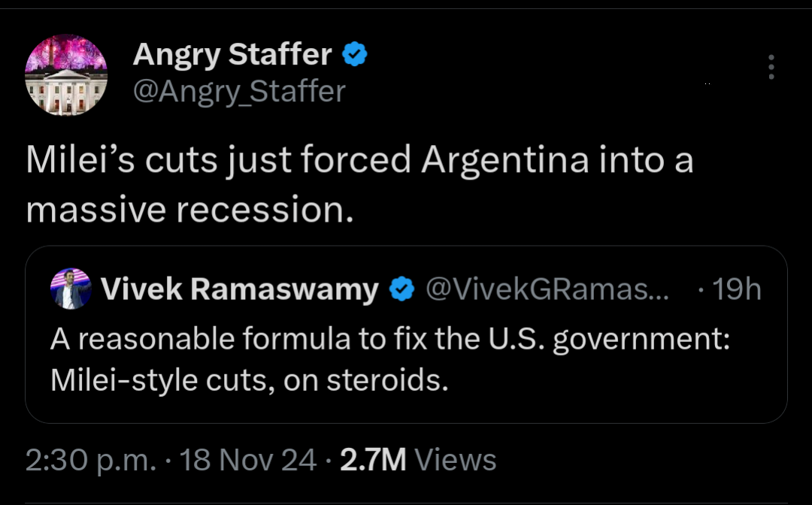Click the 'massive recession.' tweet line
This screenshot has height=505, width=812.
(189, 210)
